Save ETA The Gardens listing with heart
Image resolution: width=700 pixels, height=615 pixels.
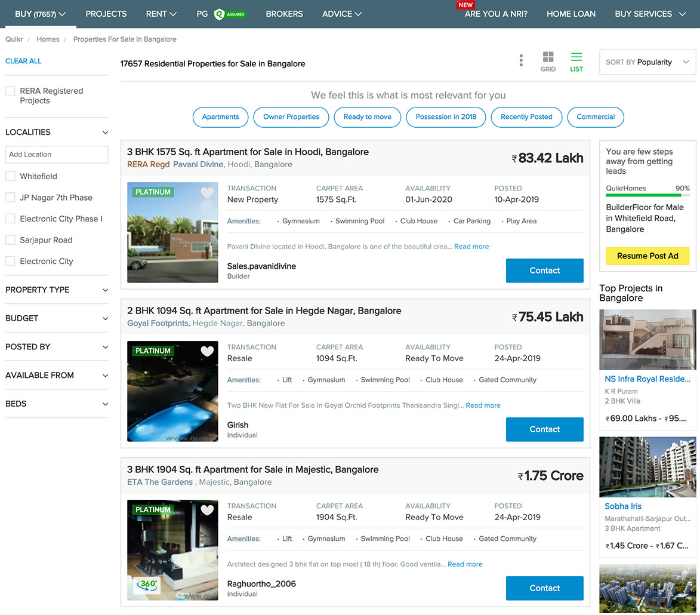point(207,511)
